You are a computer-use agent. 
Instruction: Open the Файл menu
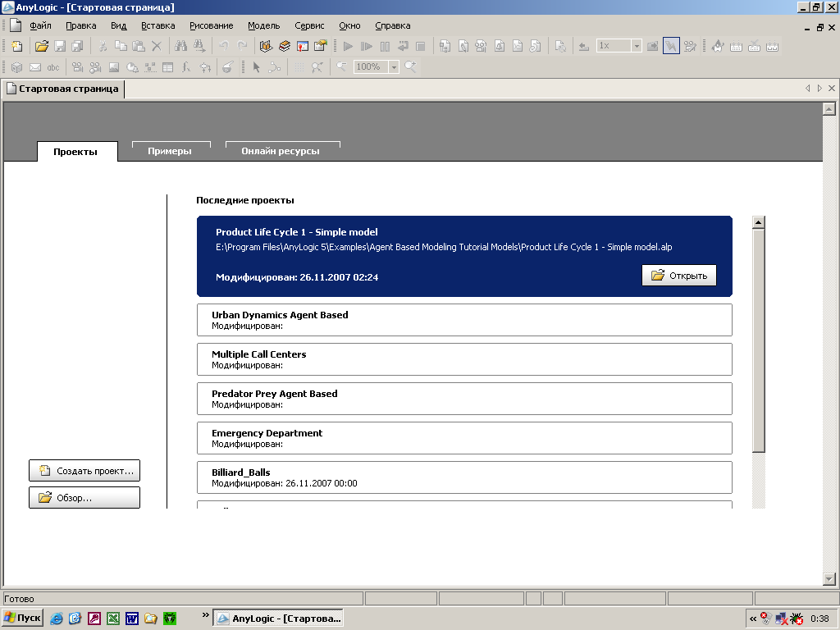click(40, 25)
